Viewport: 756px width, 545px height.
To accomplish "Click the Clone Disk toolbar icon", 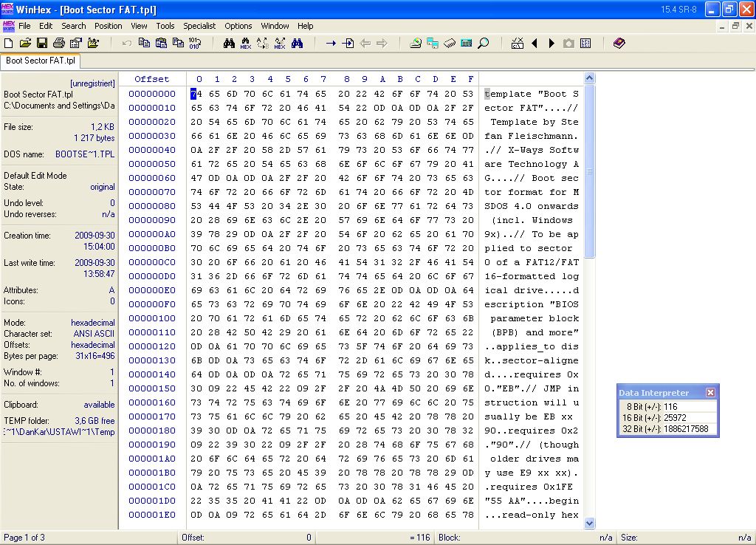I will 433,44.
